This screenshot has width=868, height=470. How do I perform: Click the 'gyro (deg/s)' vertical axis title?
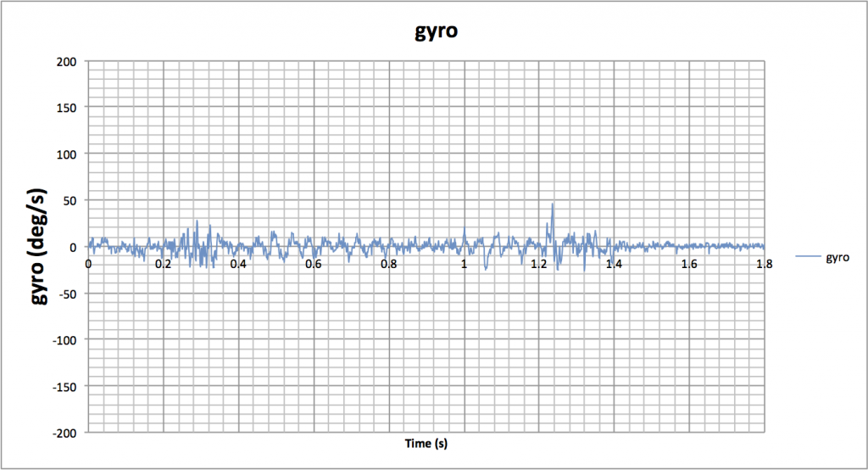(39, 247)
